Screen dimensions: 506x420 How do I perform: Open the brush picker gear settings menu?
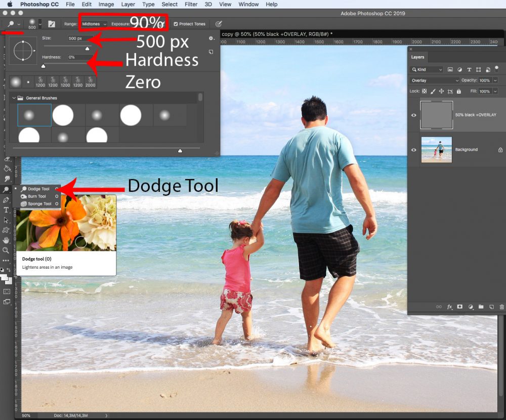(211, 38)
